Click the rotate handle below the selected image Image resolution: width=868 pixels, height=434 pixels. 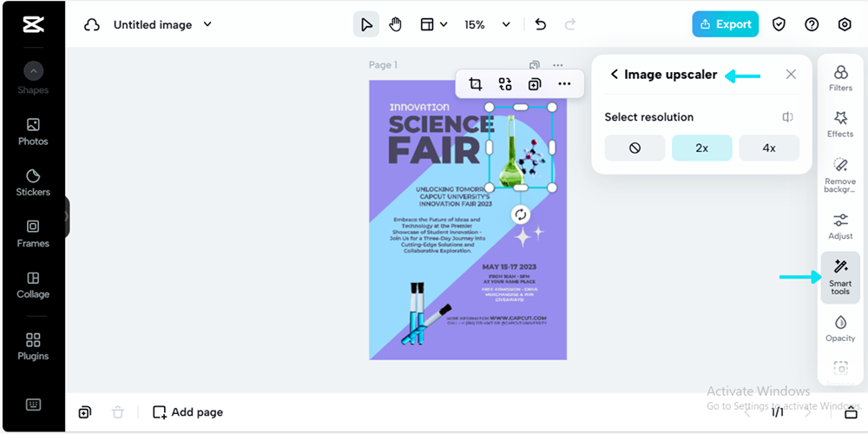[x=520, y=214]
